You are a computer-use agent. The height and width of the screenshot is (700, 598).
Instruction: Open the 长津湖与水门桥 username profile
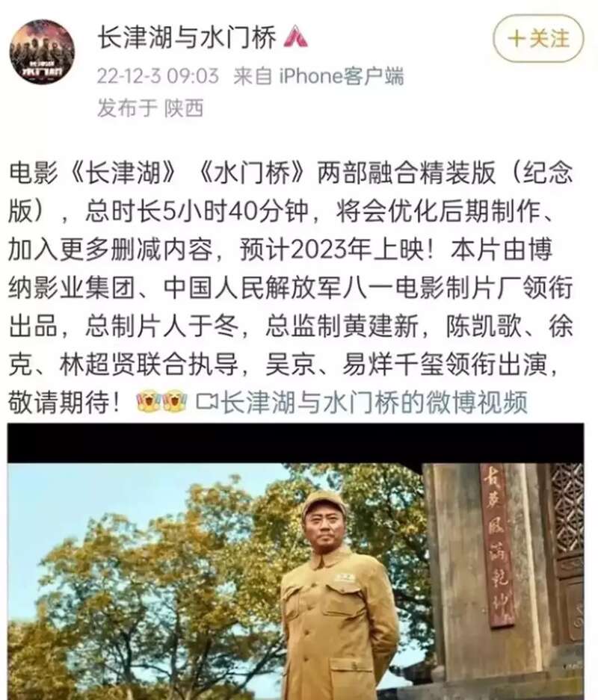pyautogui.click(x=187, y=37)
